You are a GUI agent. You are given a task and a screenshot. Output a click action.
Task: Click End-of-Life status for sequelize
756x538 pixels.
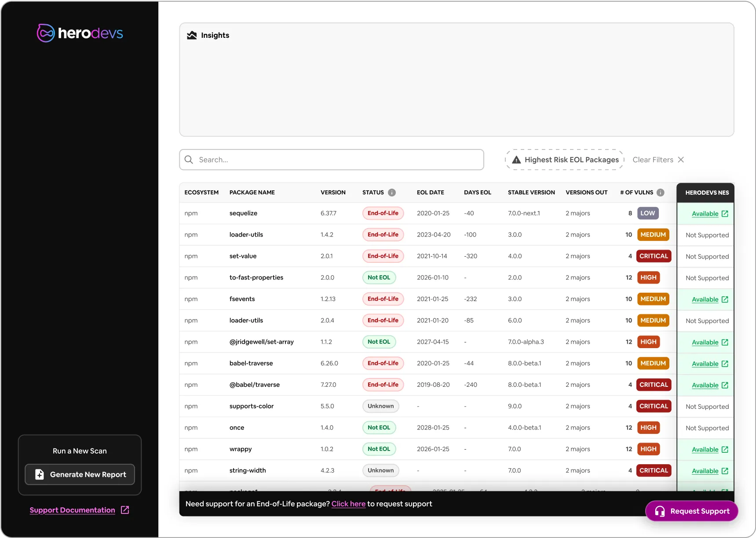coord(383,213)
